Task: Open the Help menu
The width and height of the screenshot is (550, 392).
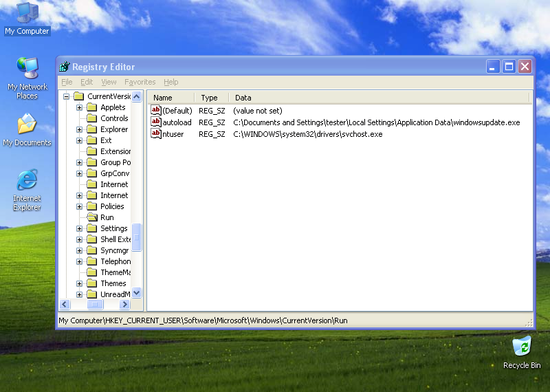Action: click(170, 82)
